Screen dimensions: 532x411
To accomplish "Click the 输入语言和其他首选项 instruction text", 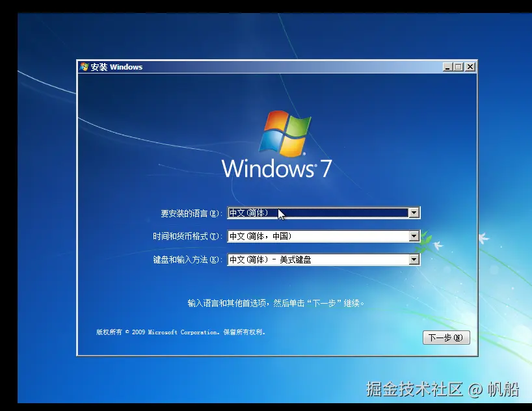I will coord(276,303).
